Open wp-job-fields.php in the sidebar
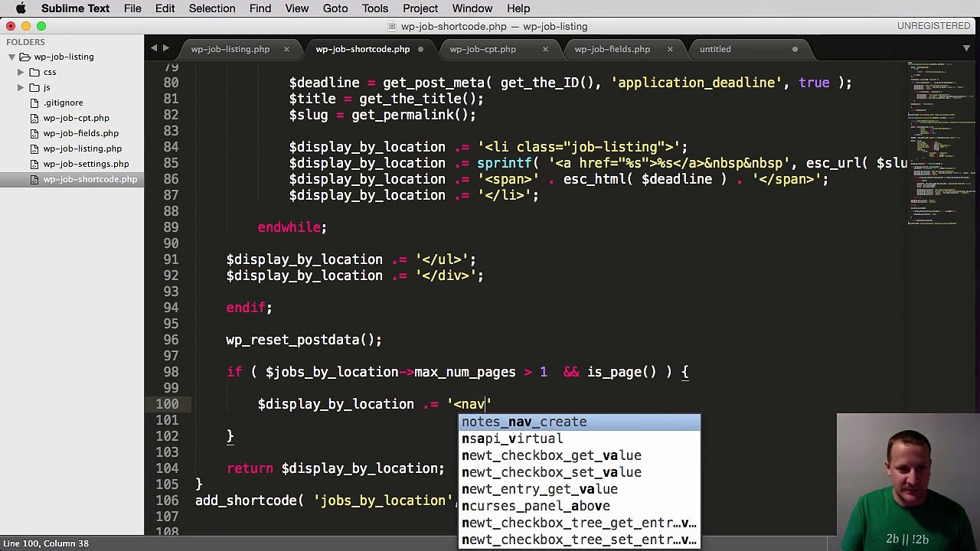The height and width of the screenshot is (551, 980). pos(80,133)
